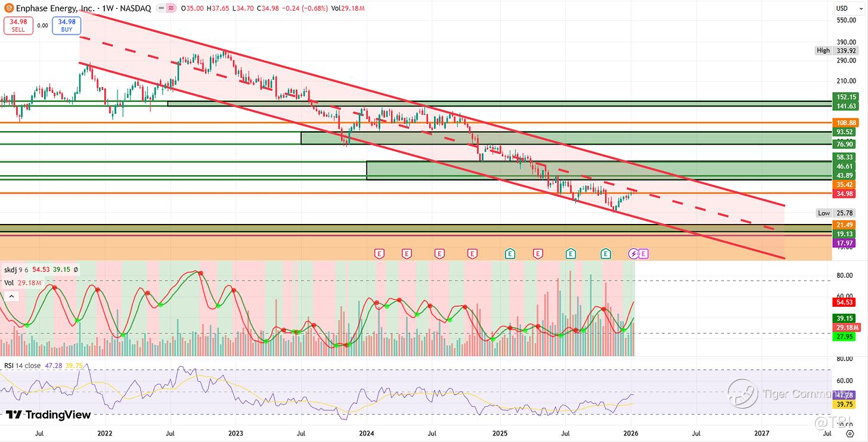Open the red earnings marker near April 2025

pos(538,254)
